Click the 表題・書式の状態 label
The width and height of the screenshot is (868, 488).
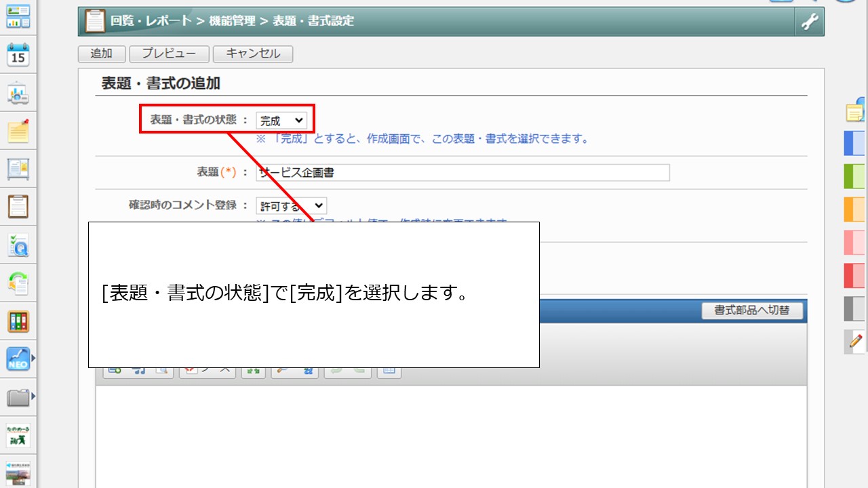click(193, 119)
